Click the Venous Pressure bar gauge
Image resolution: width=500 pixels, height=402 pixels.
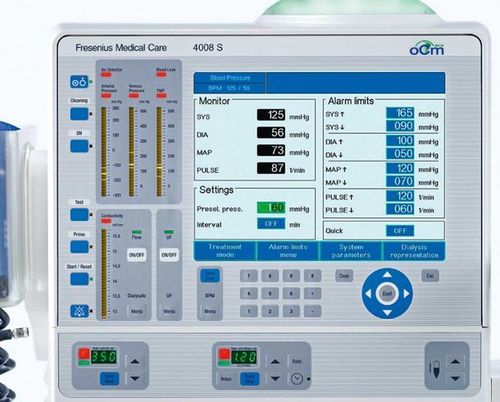pyautogui.click(x=131, y=152)
